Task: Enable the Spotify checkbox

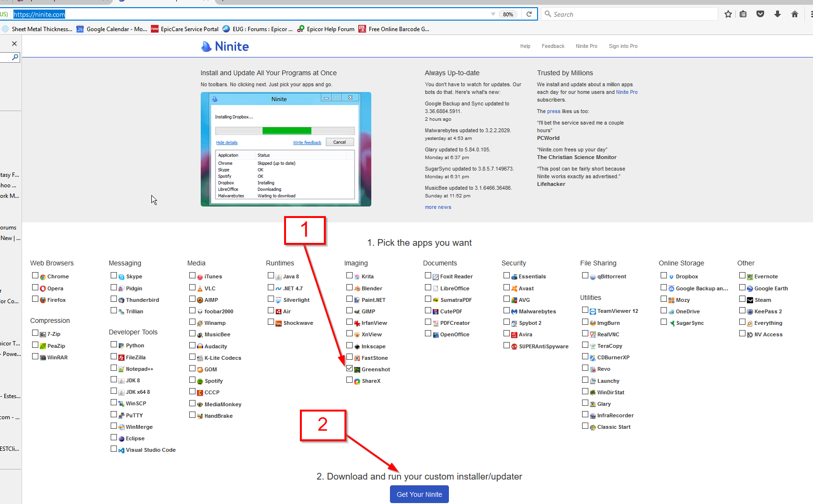Action: click(193, 380)
